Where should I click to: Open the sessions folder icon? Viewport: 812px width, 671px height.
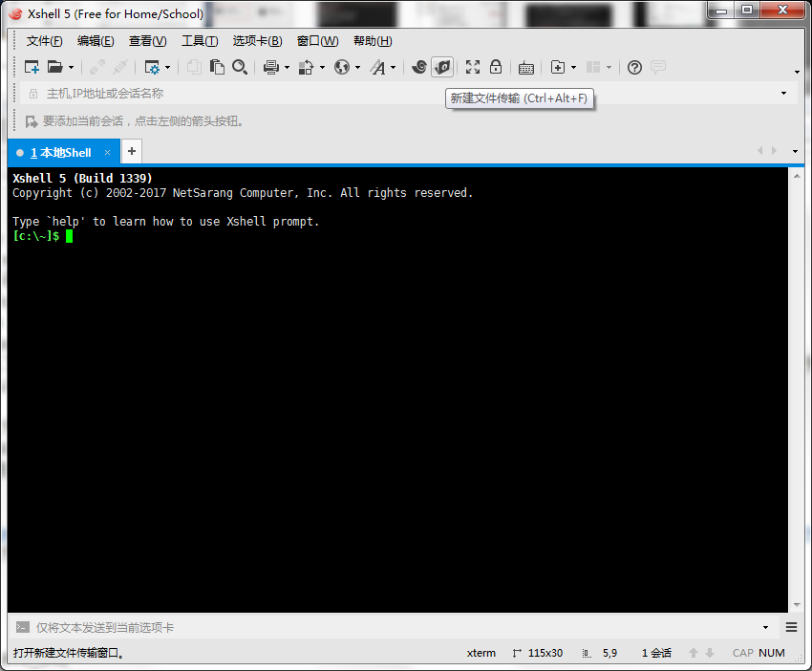(54, 67)
